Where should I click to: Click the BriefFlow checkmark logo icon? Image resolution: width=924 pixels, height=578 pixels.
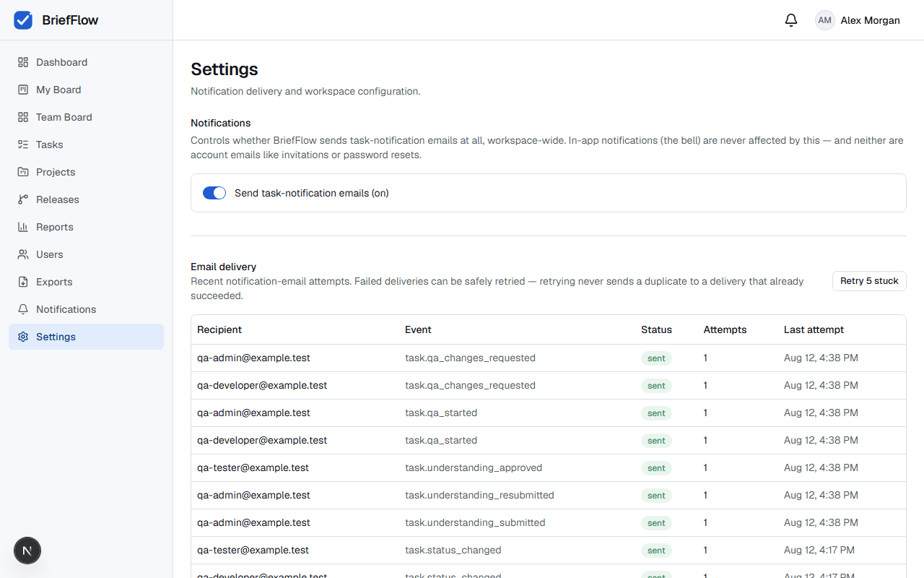(23, 20)
